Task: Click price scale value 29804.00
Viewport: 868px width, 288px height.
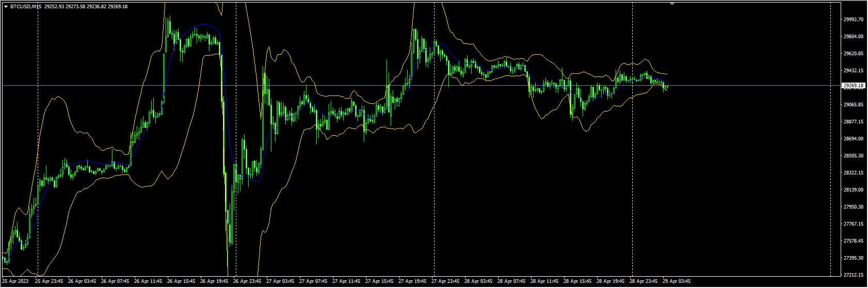Action: point(854,37)
